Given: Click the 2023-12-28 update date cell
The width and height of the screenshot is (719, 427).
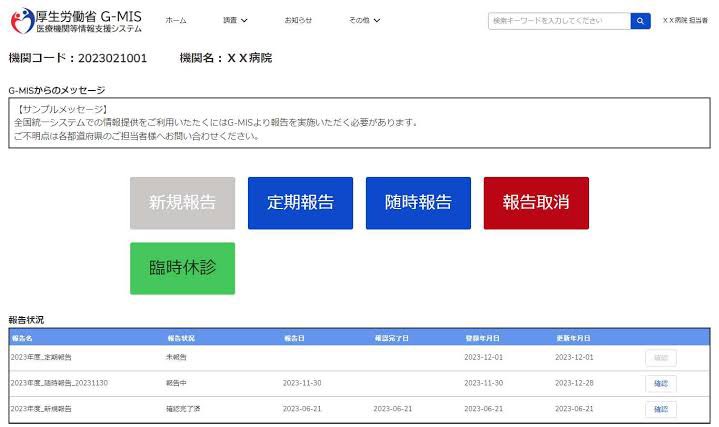Looking at the screenshot, I should coord(574,383).
